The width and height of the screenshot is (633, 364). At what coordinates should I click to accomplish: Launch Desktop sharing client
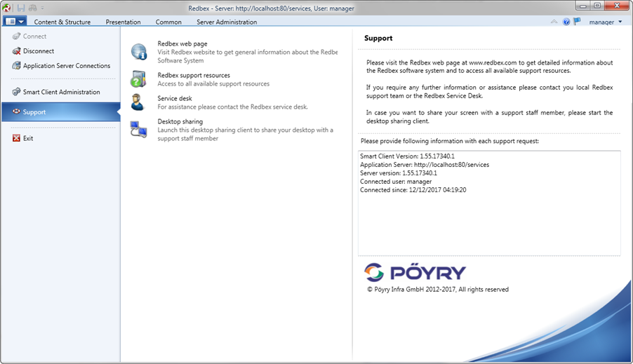pyautogui.click(x=138, y=129)
